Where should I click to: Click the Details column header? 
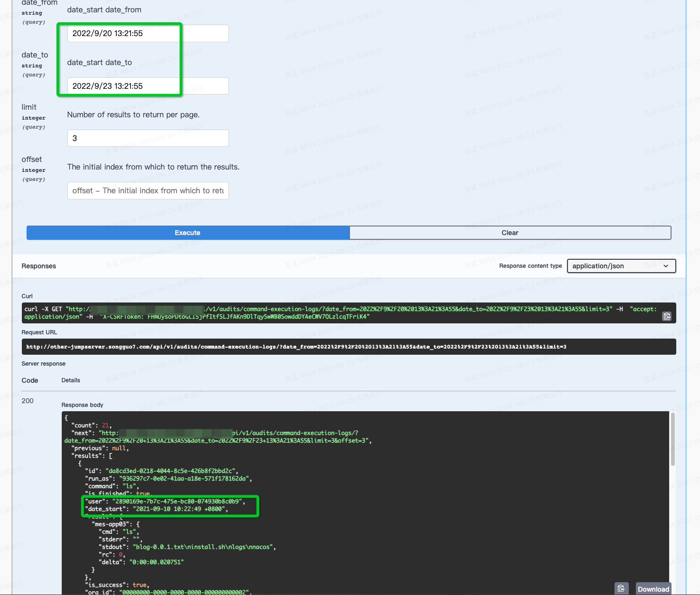(70, 380)
